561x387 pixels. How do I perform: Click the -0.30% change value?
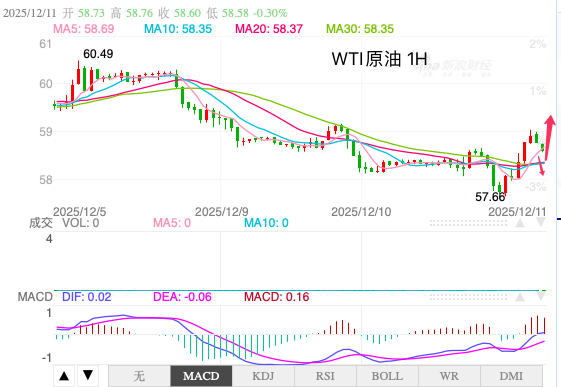coord(270,13)
